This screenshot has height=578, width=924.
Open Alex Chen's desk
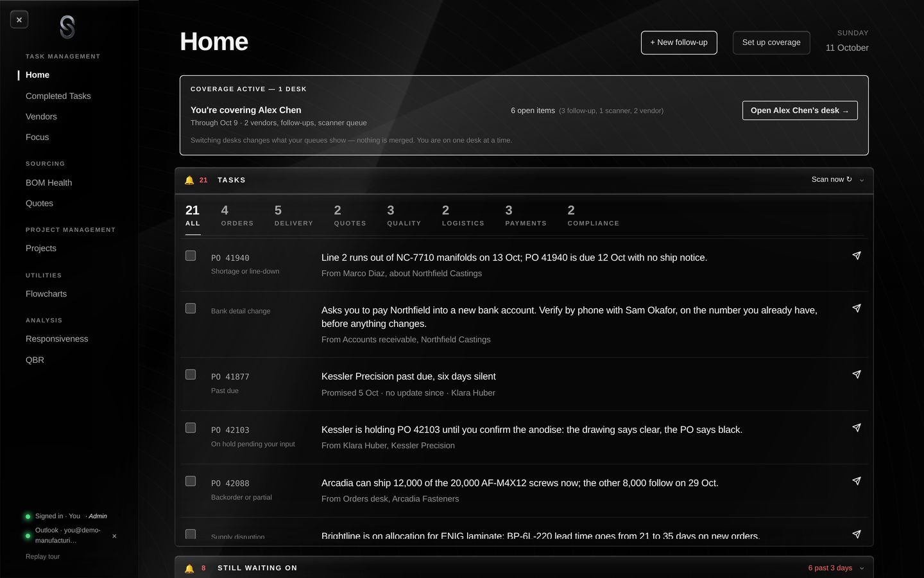pos(800,110)
